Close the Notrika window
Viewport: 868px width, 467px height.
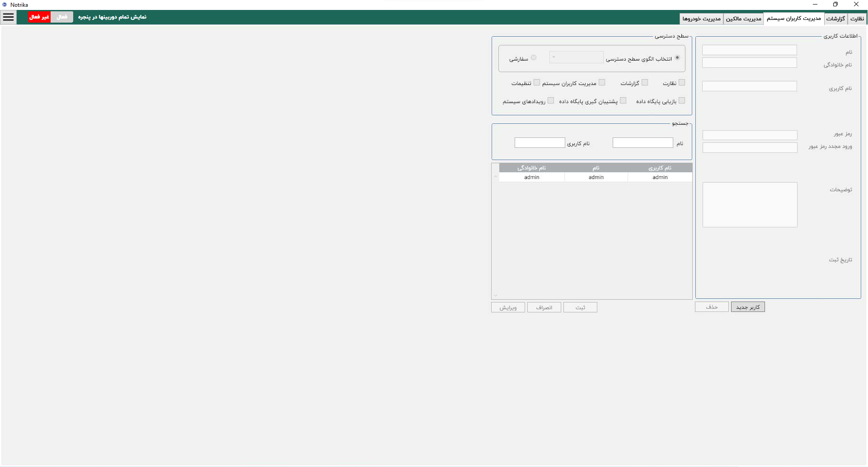click(x=856, y=5)
